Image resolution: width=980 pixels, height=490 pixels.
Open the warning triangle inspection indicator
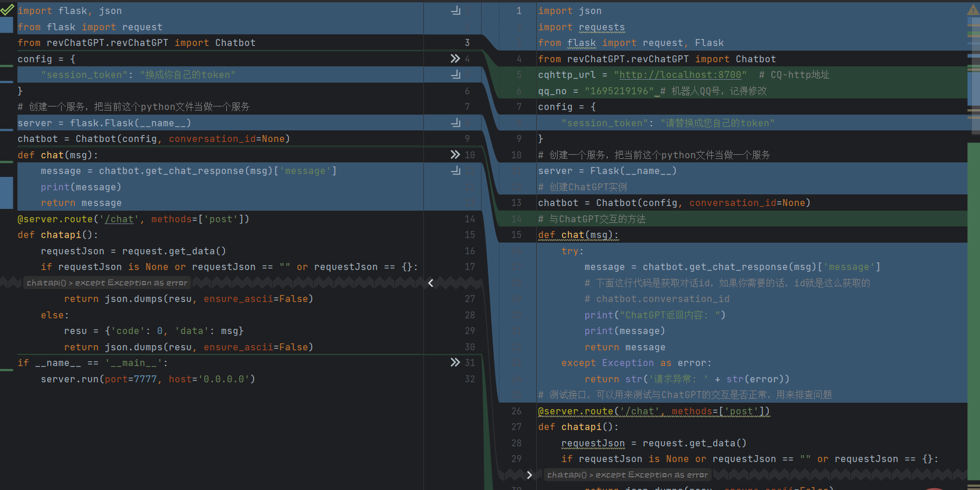tap(973, 10)
